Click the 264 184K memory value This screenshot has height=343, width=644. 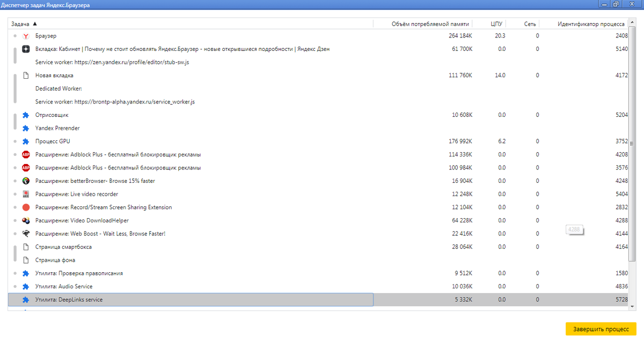(460, 36)
